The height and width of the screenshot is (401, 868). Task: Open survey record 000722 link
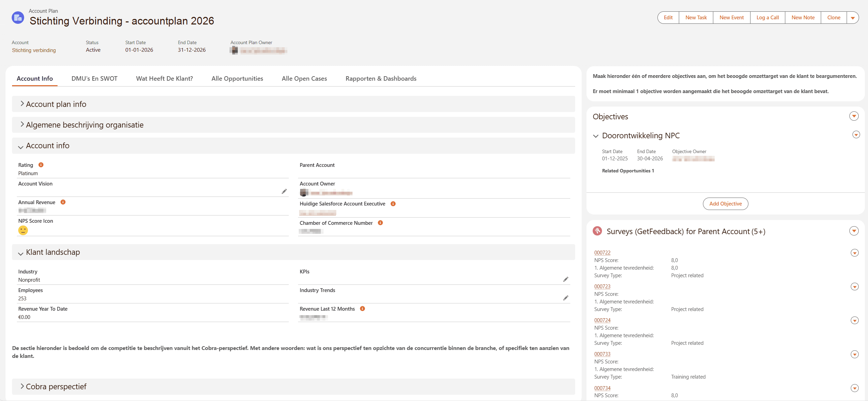point(602,253)
